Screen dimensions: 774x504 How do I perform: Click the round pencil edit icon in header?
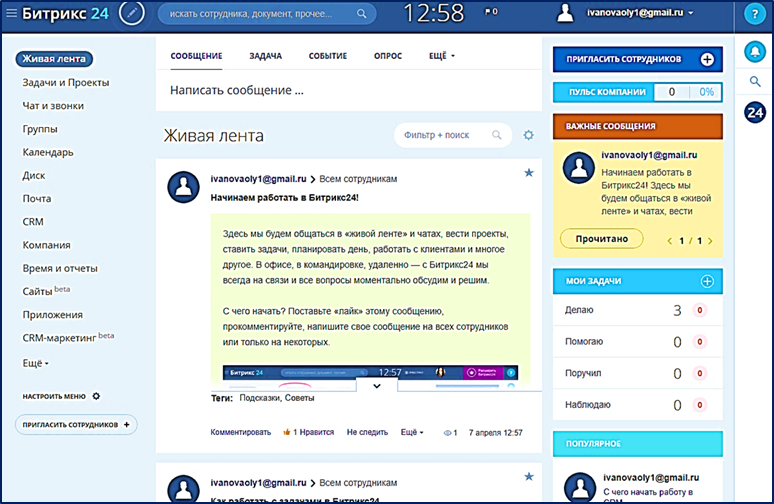[x=132, y=13]
